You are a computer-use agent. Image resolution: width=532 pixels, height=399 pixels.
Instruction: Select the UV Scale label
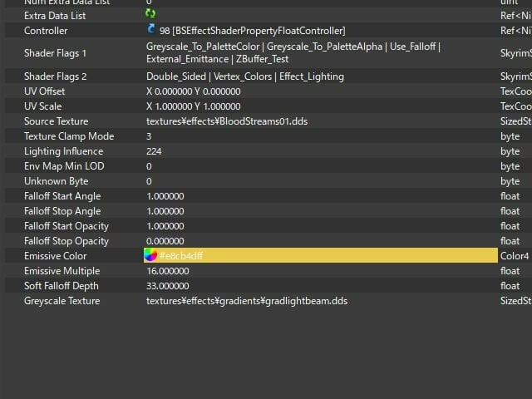42,106
